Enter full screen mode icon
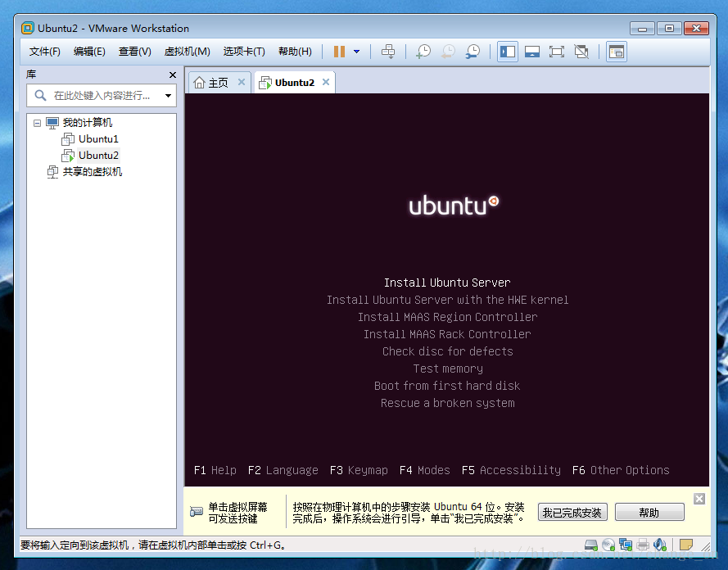 (x=557, y=52)
